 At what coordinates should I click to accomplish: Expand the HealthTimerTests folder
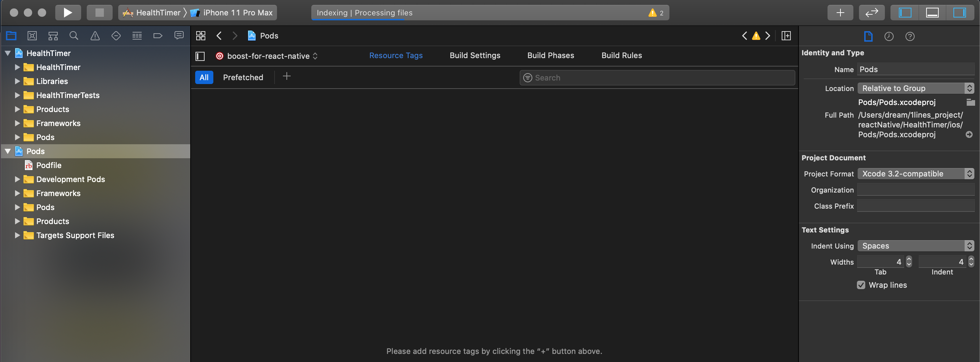(17, 95)
